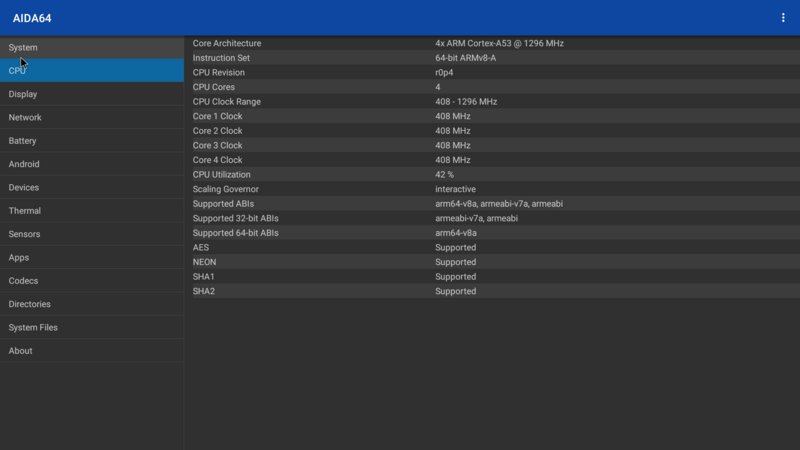
Task: Select the AES row label
Action: [201, 247]
